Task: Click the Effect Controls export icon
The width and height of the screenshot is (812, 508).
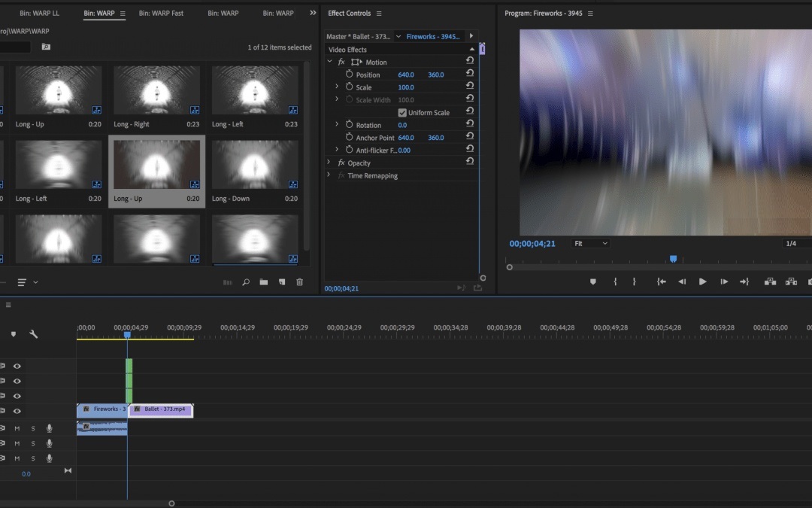Action: click(x=477, y=287)
